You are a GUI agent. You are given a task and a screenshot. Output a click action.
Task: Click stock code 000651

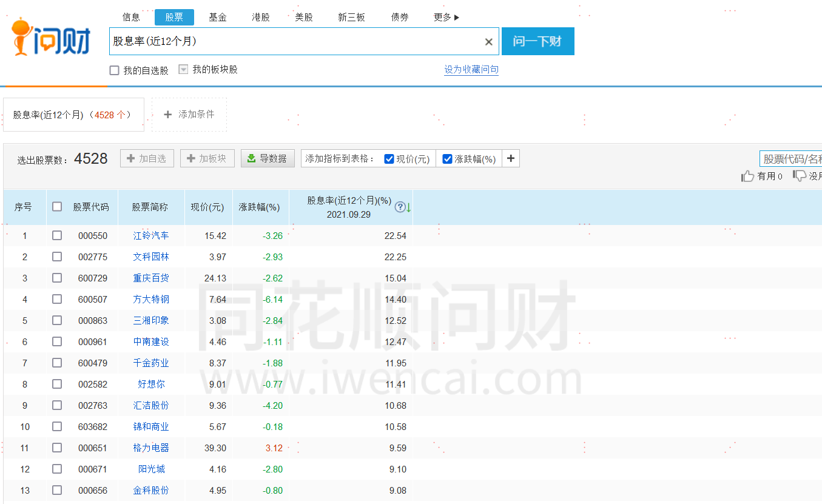pyautogui.click(x=93, y=448)
